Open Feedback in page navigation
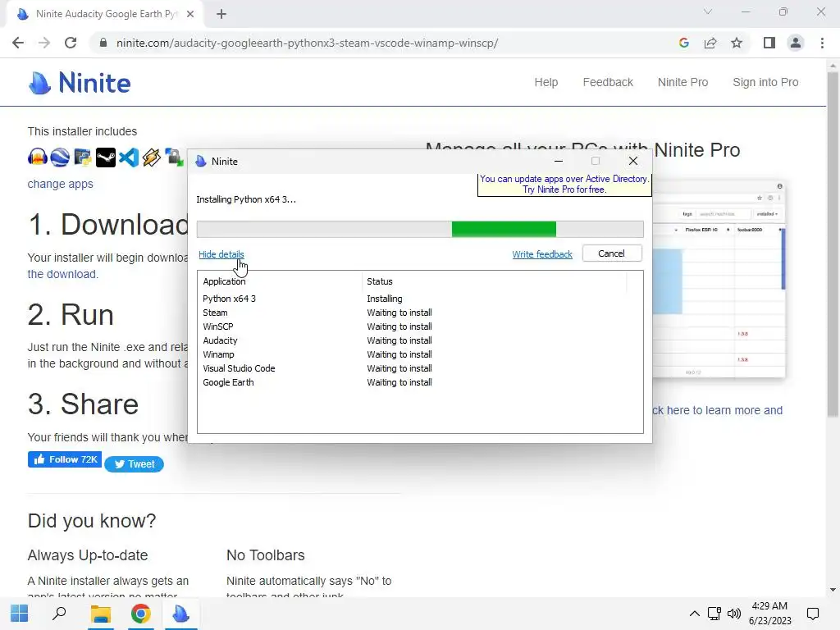The height and width of the screenshot is (630, 840). 608,83
